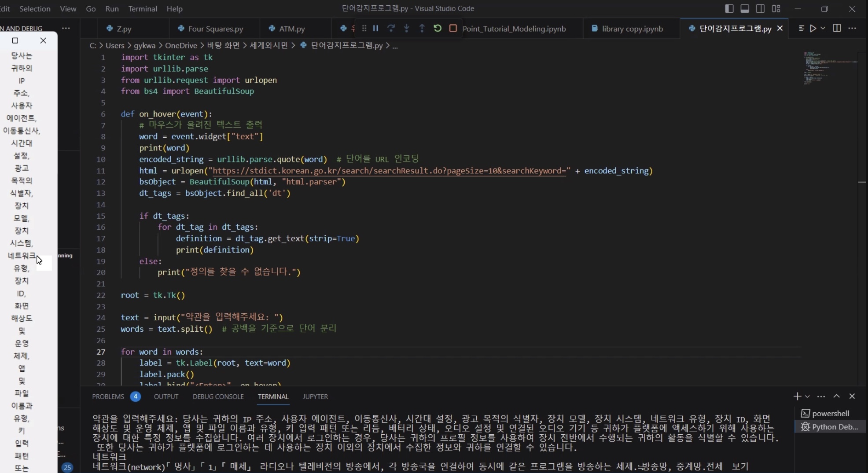Select the powershell terminal entry

click(830, 414)
